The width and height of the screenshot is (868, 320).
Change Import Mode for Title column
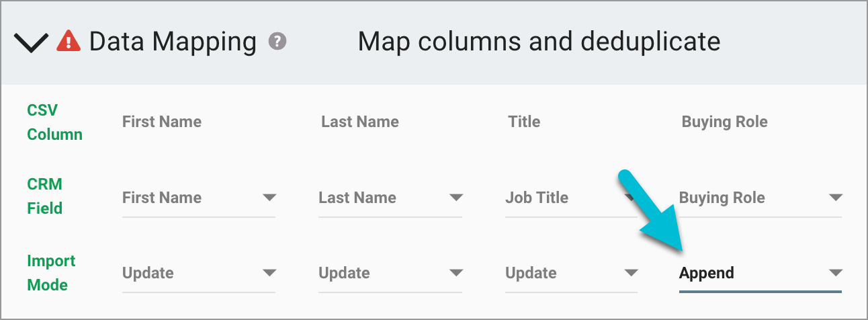click(x=570, y=273)
